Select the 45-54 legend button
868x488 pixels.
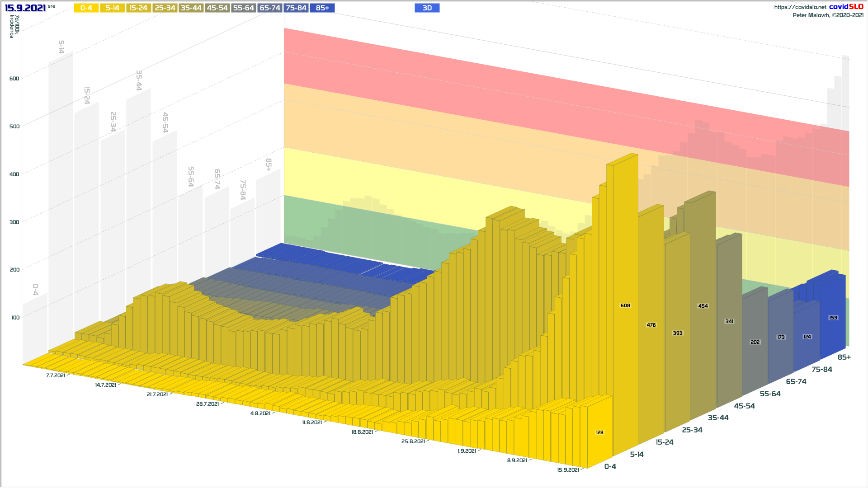coord(217,8)
